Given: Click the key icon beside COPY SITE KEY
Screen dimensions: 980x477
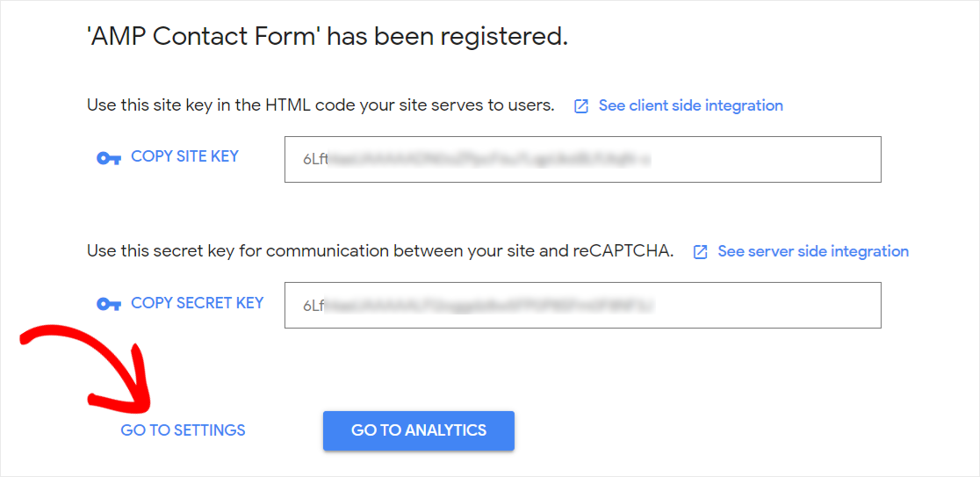Looking at the screenshot, I should [109, 159].
